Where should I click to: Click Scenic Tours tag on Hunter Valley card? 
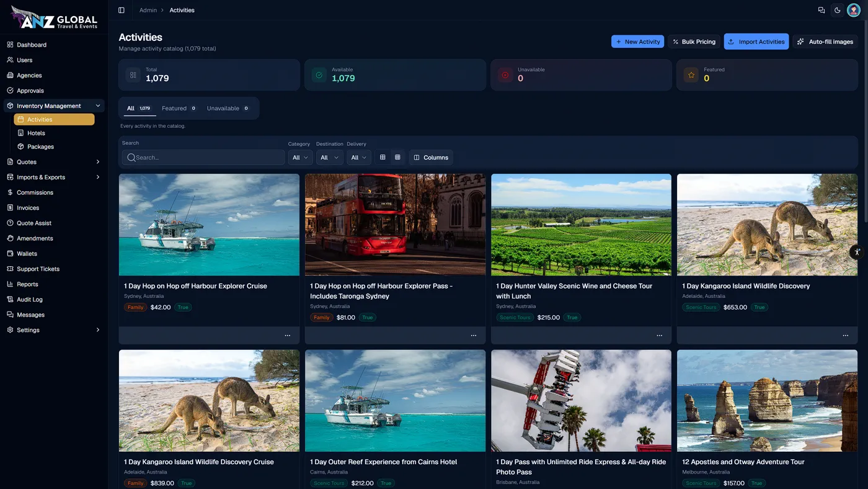515,317
